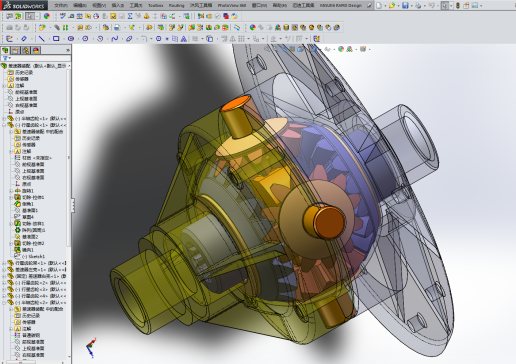
Task: Open the 视图 (View) menu
Action: coord(99,5)
